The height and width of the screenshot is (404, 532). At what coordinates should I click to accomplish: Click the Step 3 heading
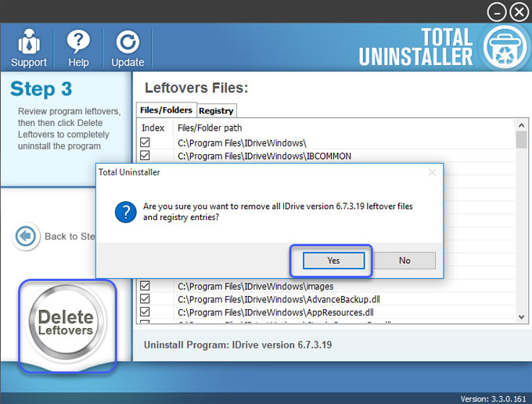click(41, 88)
